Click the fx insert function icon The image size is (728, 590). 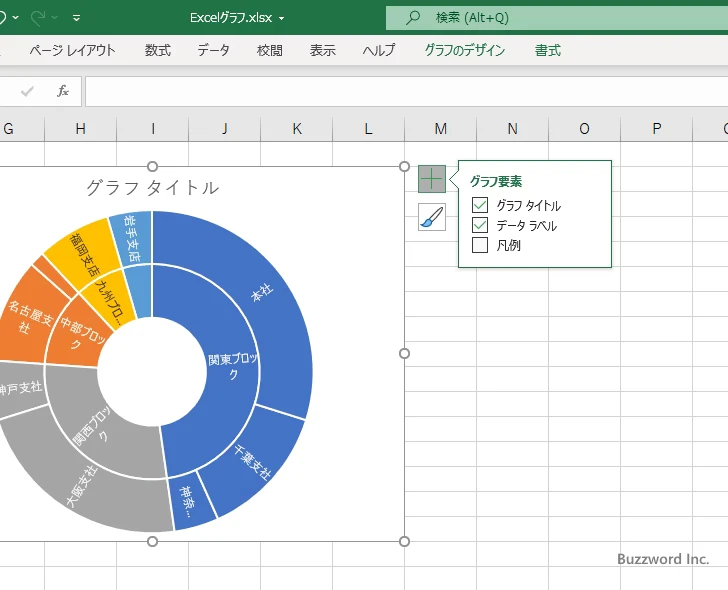click(x=63, y=91)
